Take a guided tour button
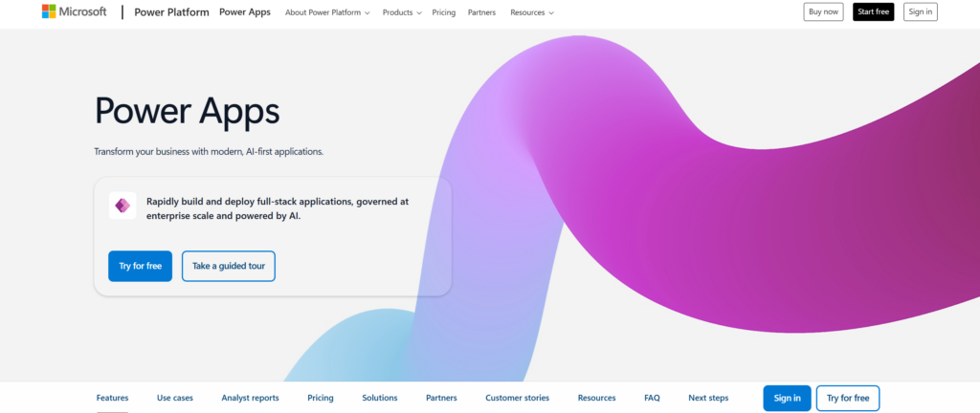The width and height of the screenshot is (980, 413). (x=228, y=266)
